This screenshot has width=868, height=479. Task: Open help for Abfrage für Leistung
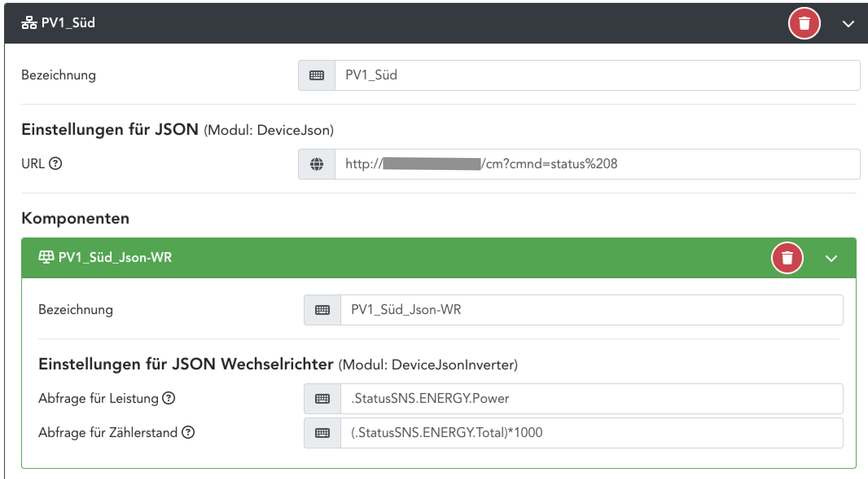169,398
